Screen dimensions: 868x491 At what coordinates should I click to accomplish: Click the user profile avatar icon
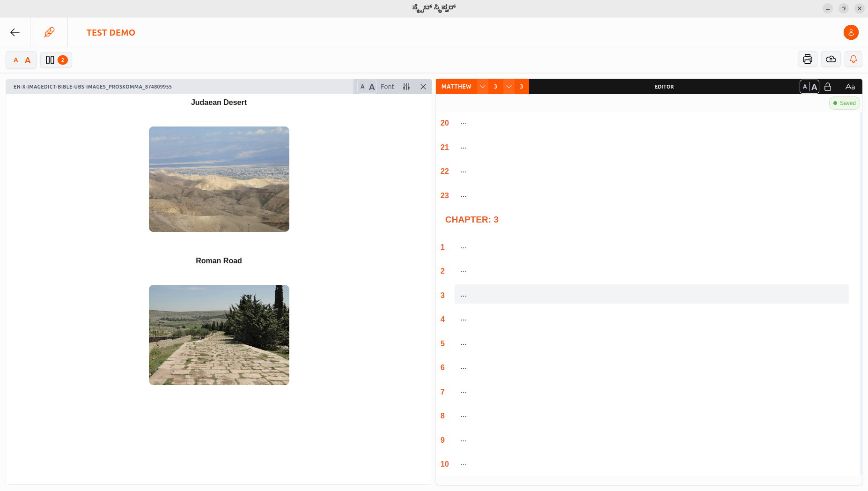(x=850, y=32)
